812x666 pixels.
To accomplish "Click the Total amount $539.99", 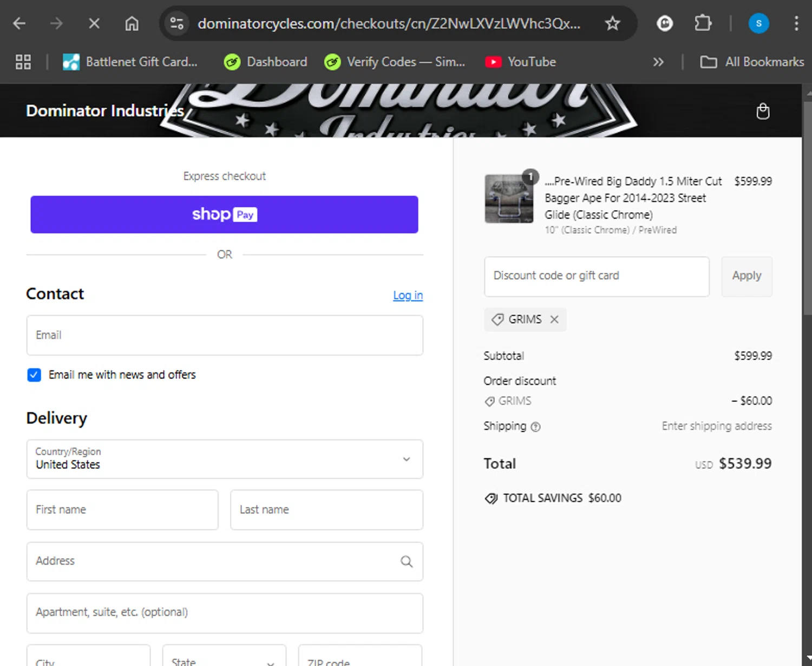I will click(x=745, y=463).
